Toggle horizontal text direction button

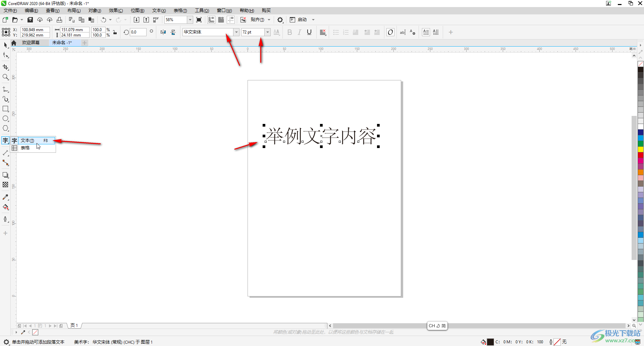point(426,32)
